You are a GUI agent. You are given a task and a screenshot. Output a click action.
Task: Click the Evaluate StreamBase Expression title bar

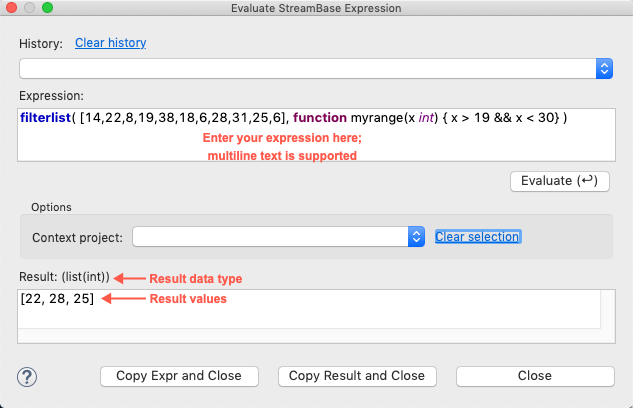click(316, 8)
